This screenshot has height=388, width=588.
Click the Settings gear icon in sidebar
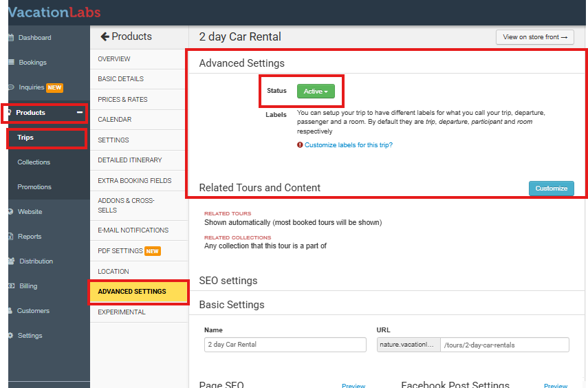[x=10, y=336]
